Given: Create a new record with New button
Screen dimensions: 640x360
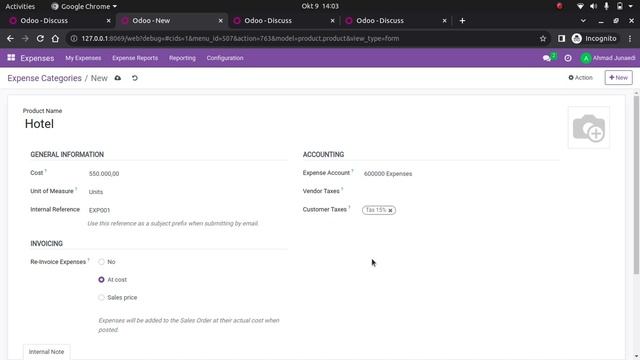Looking at the screenshot, I should click(x=618, y=78).
